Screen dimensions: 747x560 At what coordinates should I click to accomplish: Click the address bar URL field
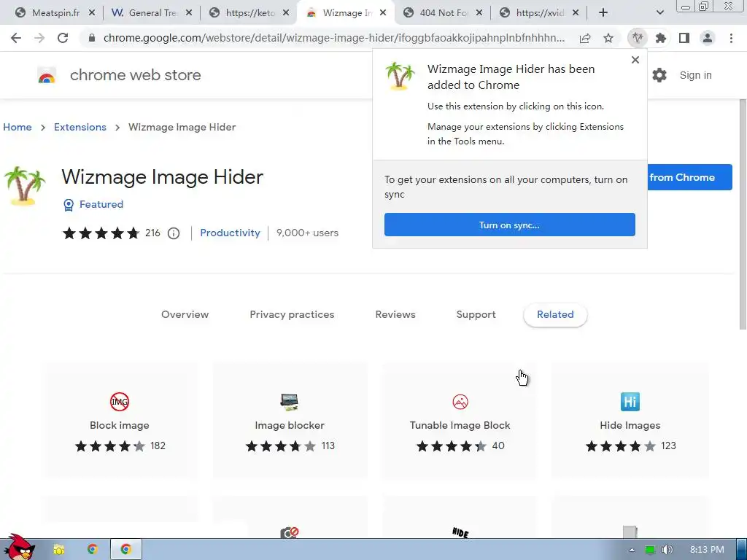333,38
